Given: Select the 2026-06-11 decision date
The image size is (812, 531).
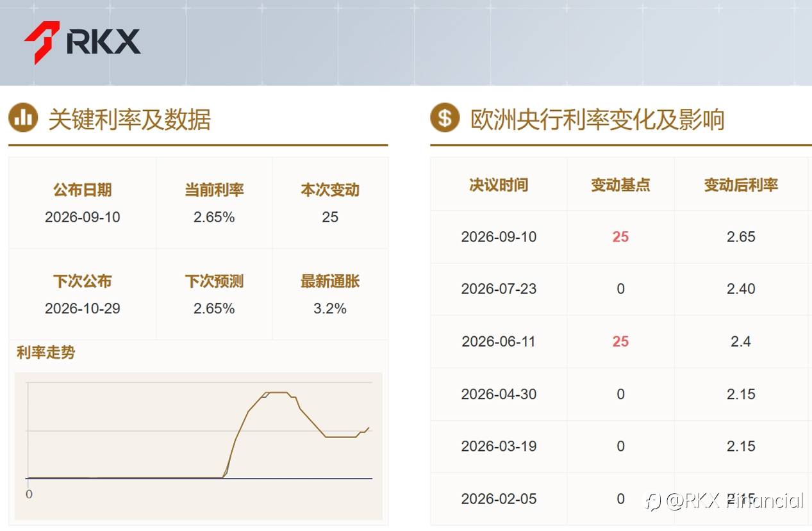Looking at the screenshot, I should tap(499, 341).
